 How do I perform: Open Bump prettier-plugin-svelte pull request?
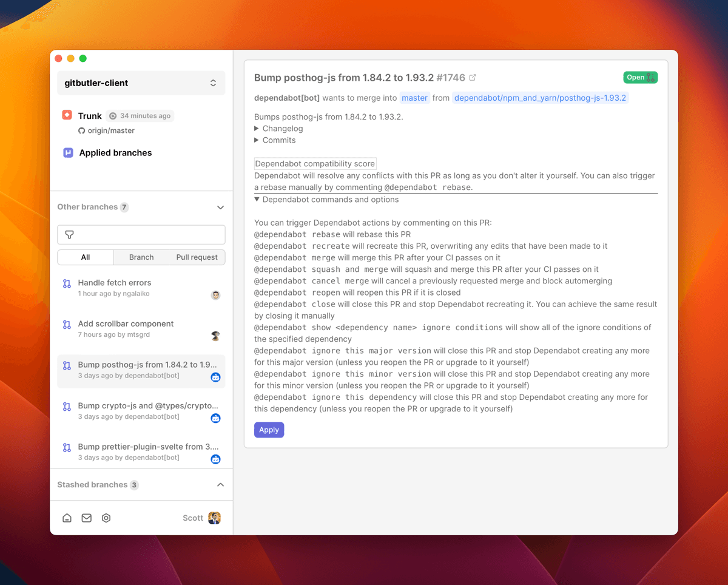(141, 453)
